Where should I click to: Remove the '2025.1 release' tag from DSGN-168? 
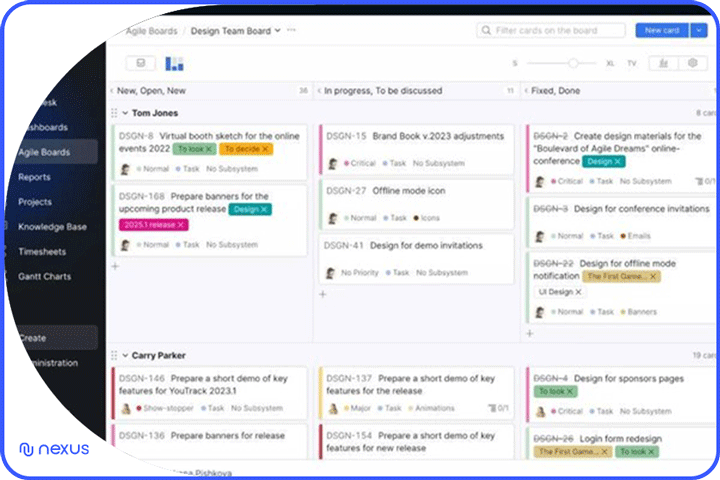tap(180, 225)
